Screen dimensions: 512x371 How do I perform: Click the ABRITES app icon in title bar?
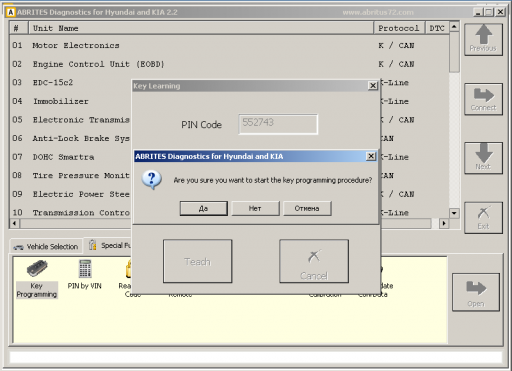pos(11,12)
